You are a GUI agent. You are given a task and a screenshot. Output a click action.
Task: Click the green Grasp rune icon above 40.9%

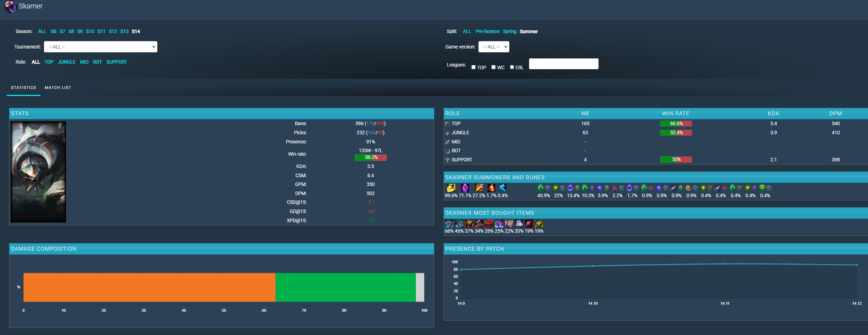[540, 188]
